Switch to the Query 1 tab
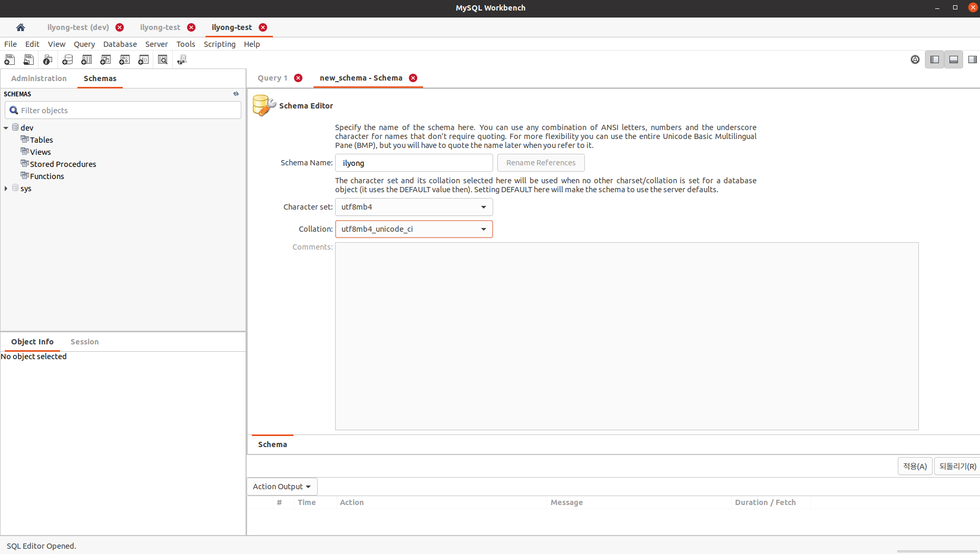 272,78
